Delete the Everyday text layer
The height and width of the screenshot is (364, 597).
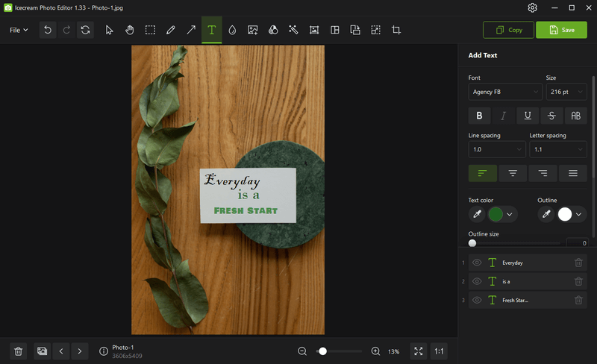(578, 263)
